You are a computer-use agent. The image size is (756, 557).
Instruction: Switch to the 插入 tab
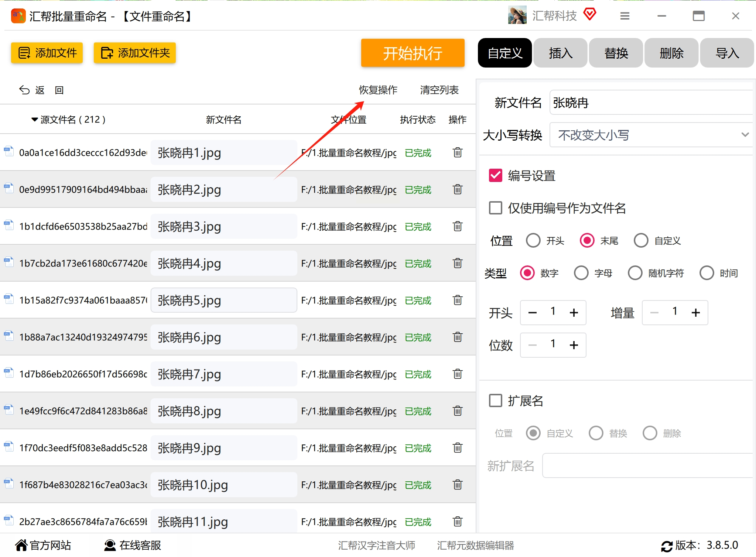pyautogui.click(x=560, y=53)
